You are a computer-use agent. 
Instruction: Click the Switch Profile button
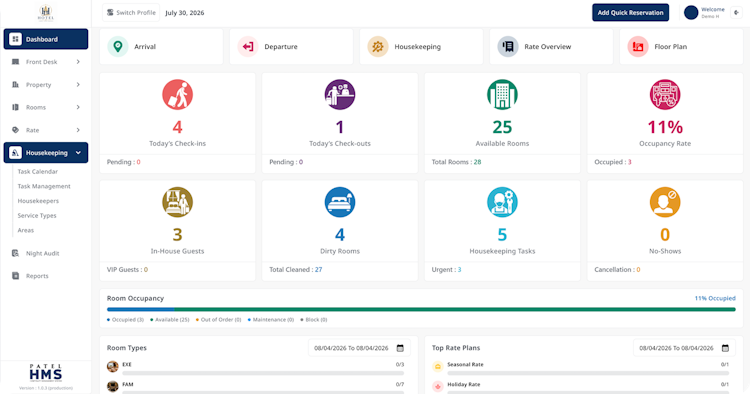(131, 13)
